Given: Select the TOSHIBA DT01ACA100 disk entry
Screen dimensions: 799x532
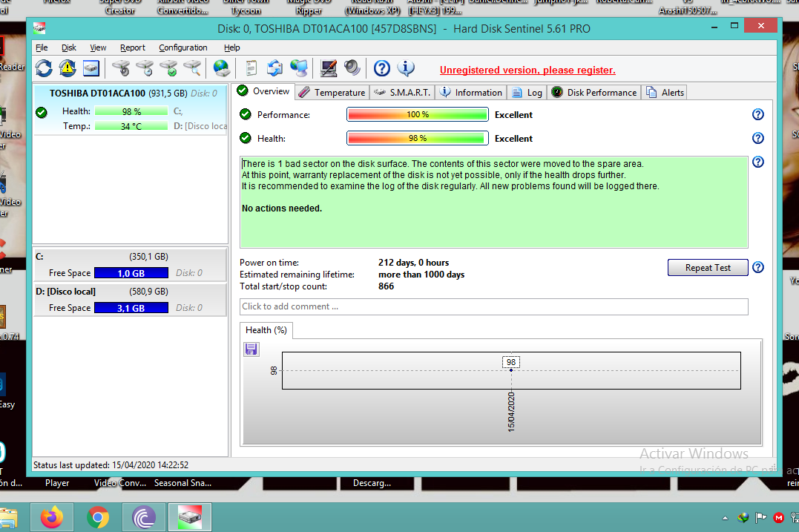Looking at the screenshot, I should click(x=131, y=110).
